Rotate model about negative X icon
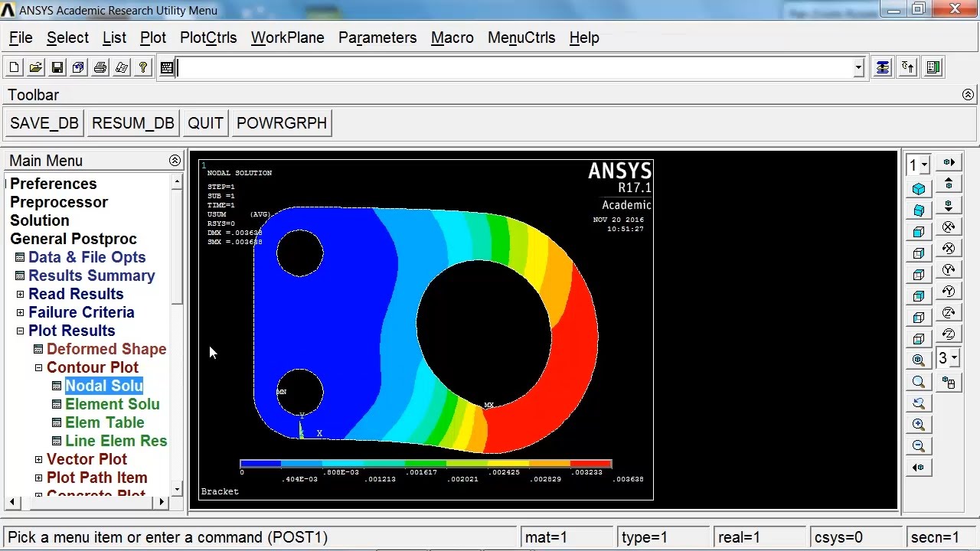The image size is (980, 551). point(949,249)
